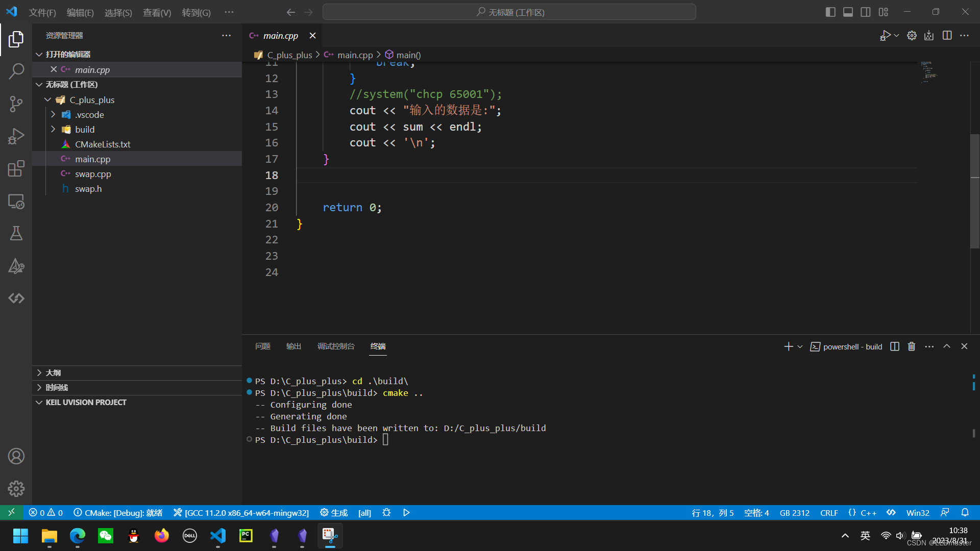Open run button dropdown arrow
The height and width of the screenshot is (551, 980).
click(x=897, y=35)
